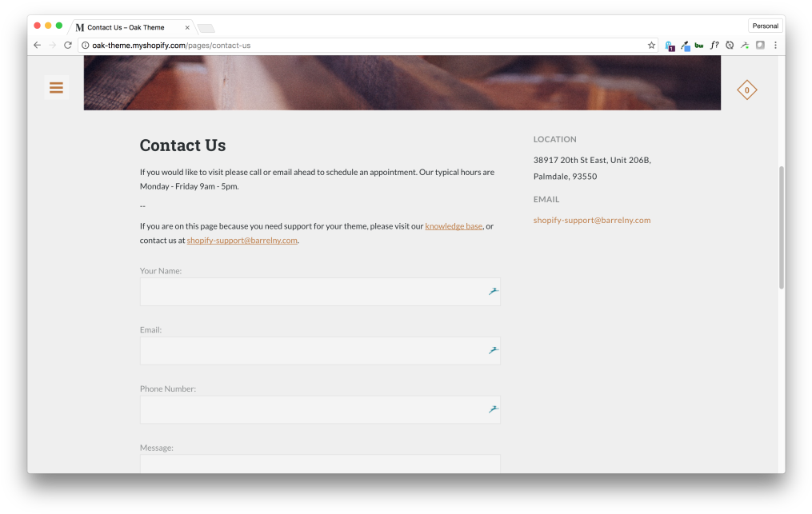This screenshot has width=812, height=514.
Task: Open the hamburger menu on the page
Action: click(x=56, y=88)
